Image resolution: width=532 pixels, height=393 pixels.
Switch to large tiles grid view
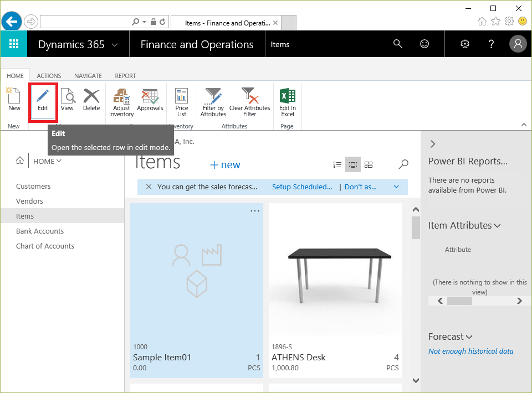point(369,164)
